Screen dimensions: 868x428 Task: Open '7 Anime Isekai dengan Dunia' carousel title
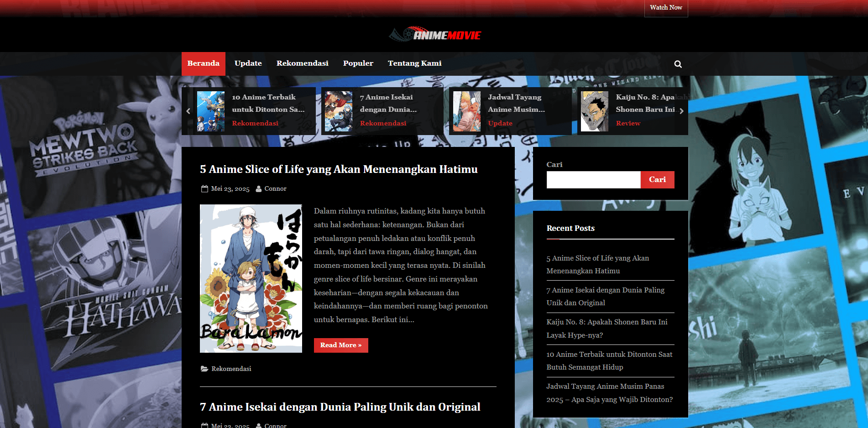click(388, 103)
